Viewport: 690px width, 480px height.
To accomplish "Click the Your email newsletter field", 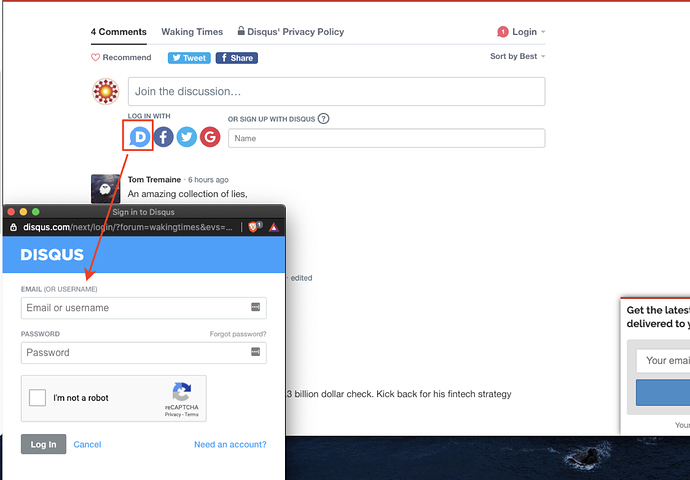I will (x=663, y=360).
